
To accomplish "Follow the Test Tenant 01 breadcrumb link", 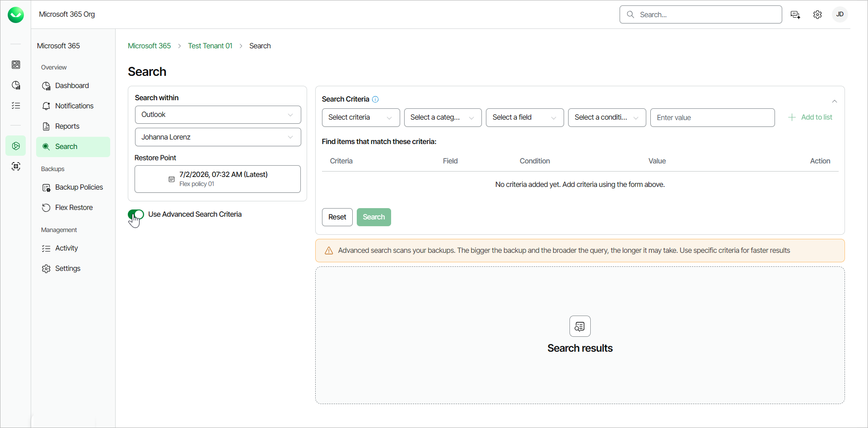I will click(210, 46).
